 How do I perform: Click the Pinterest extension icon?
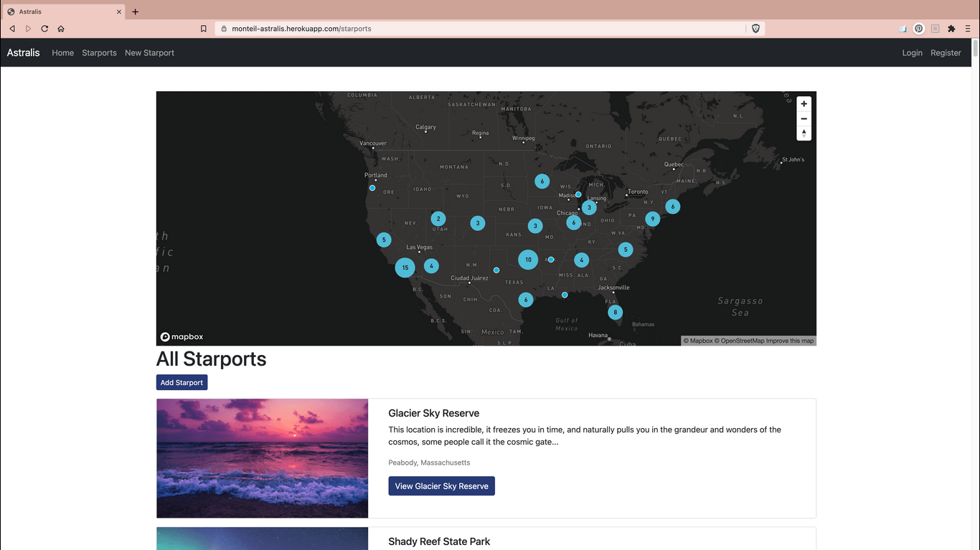[x=918, y=29]
